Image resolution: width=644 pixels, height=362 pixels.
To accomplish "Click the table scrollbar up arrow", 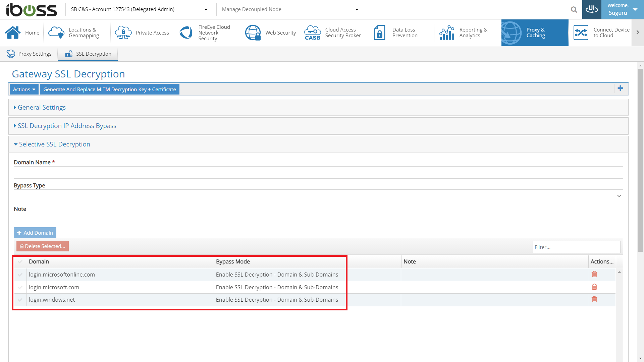I will tap(619, 272).
